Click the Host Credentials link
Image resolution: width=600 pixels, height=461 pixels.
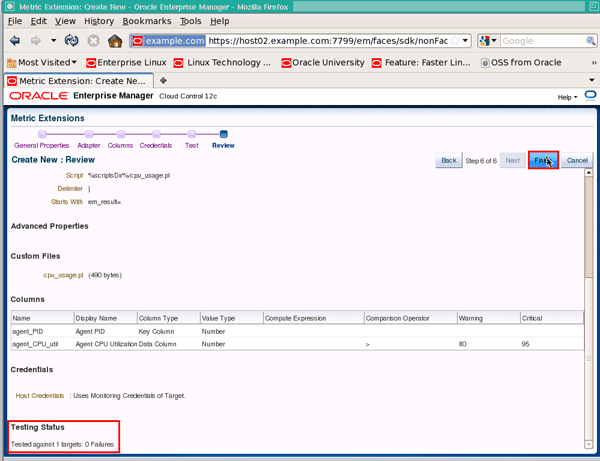click(40, 396)
